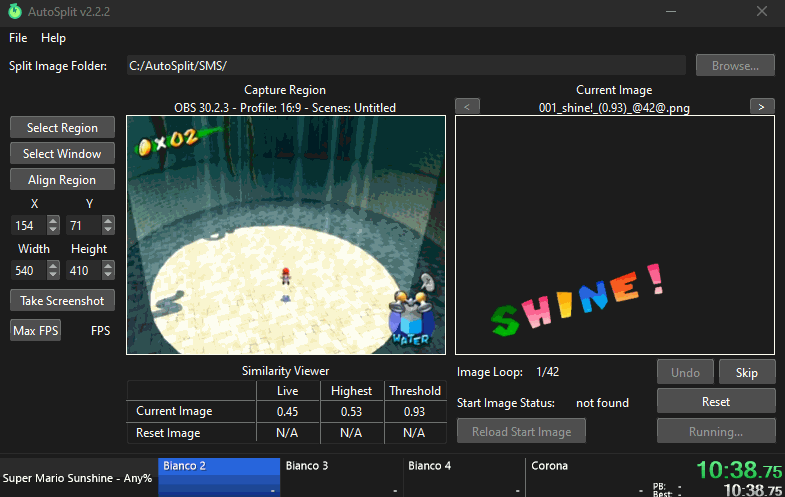Click Select Window button
Screen dimensions: 785x497
pos(62,154)
